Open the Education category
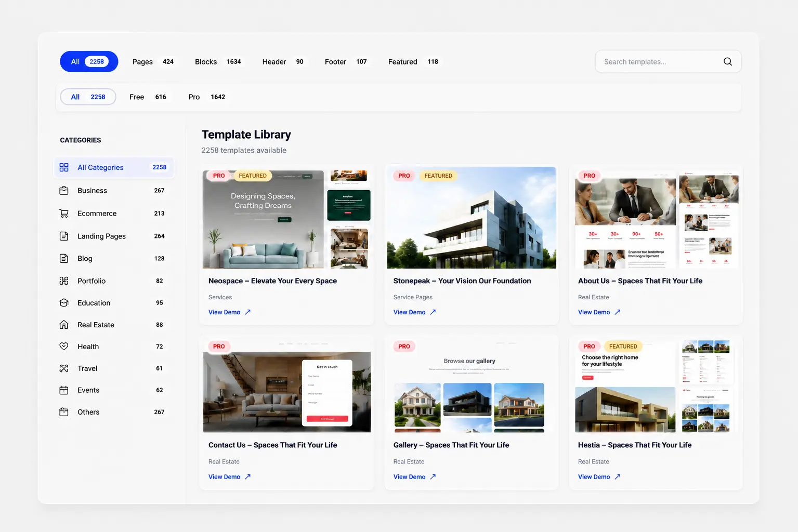Screen dimensions: 798x532 pos(114,303)
